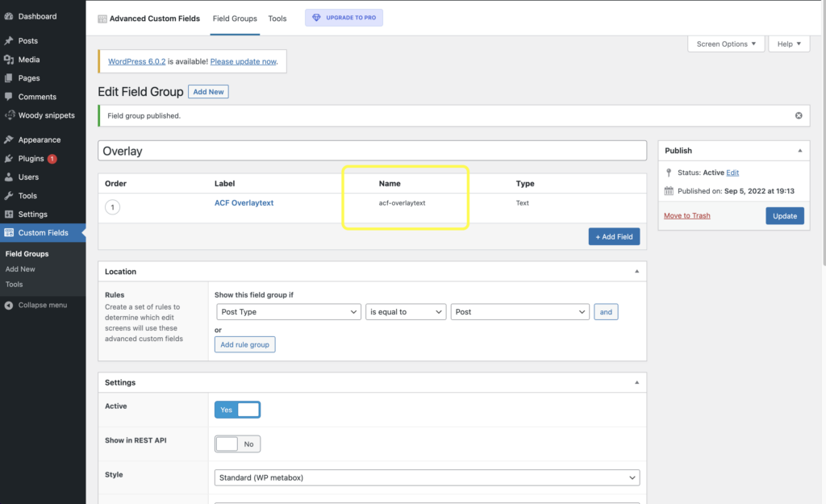Screen dimensions: 826x504
Task: Open Tools in Custom Fields submenu
Action: click(15, 285)
